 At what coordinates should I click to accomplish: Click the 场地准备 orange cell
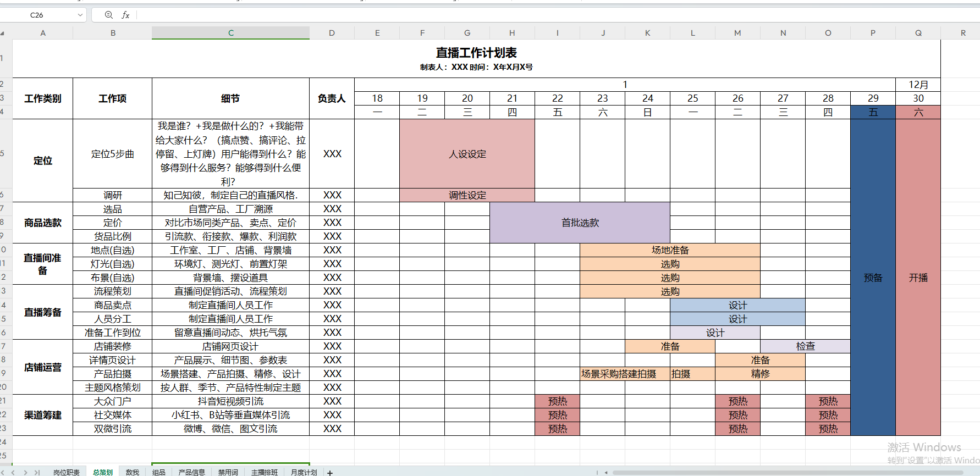(670, 250)
